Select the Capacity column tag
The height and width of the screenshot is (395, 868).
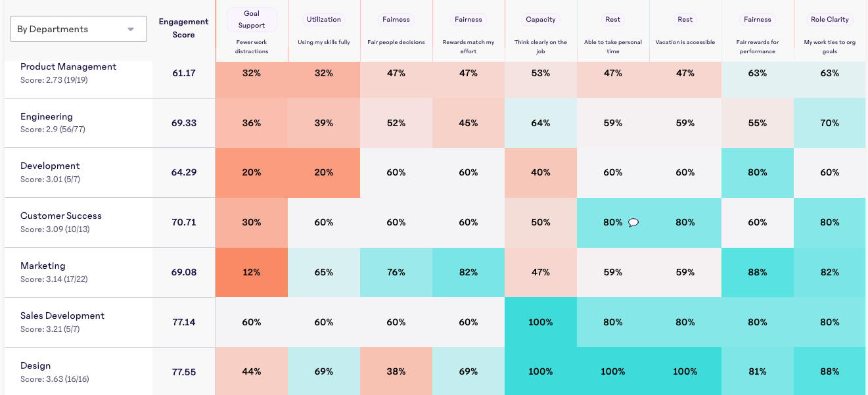[x=541, y=19]
